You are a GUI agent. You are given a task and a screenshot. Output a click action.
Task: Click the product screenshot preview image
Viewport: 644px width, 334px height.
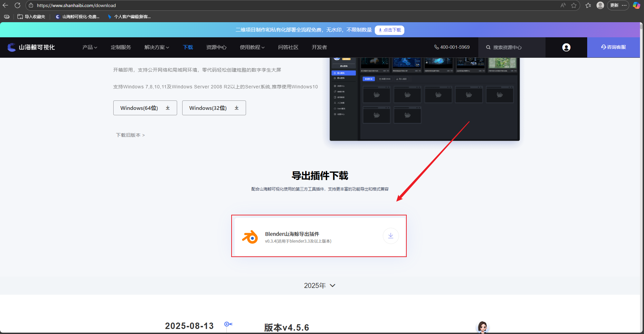[x=425, y=99]
